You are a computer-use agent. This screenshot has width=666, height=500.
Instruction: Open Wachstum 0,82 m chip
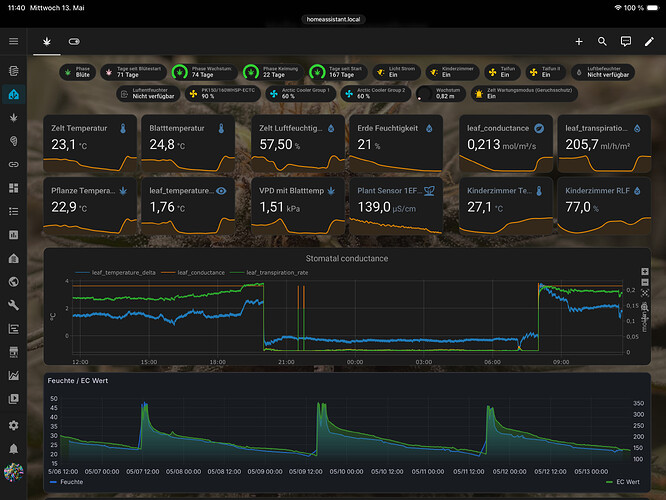(x=440, y=93)
